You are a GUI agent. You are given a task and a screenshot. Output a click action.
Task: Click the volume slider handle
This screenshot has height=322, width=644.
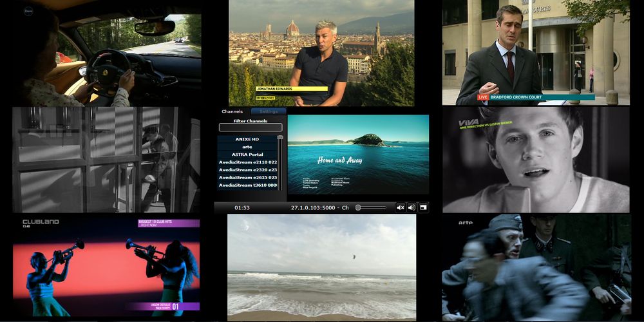[x=357, y=208]
